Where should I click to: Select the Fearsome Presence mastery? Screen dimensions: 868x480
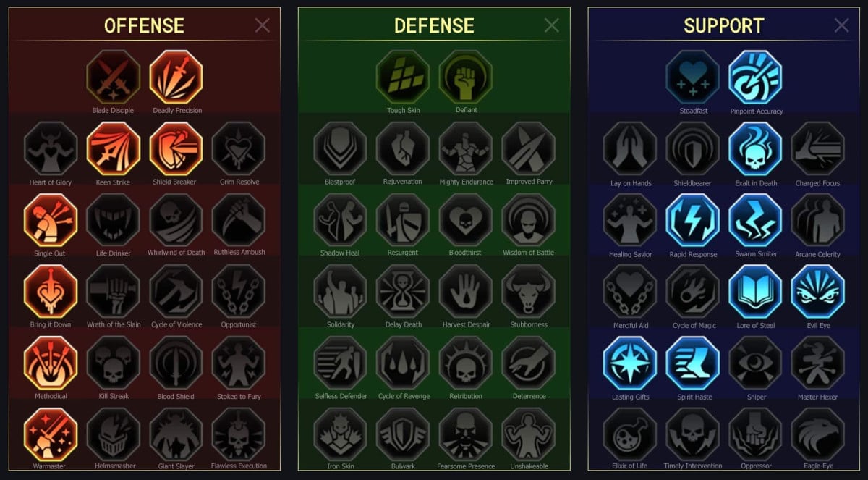[466, 434]
